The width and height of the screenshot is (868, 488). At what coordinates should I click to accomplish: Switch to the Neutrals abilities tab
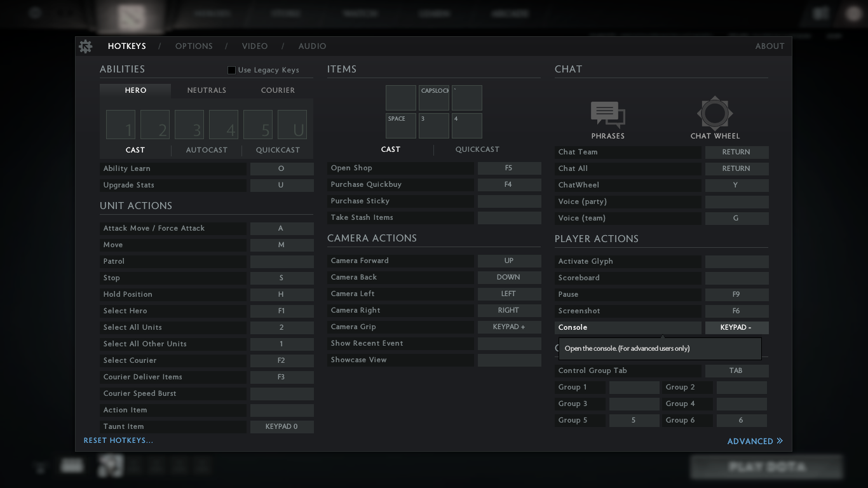(207, 90)
